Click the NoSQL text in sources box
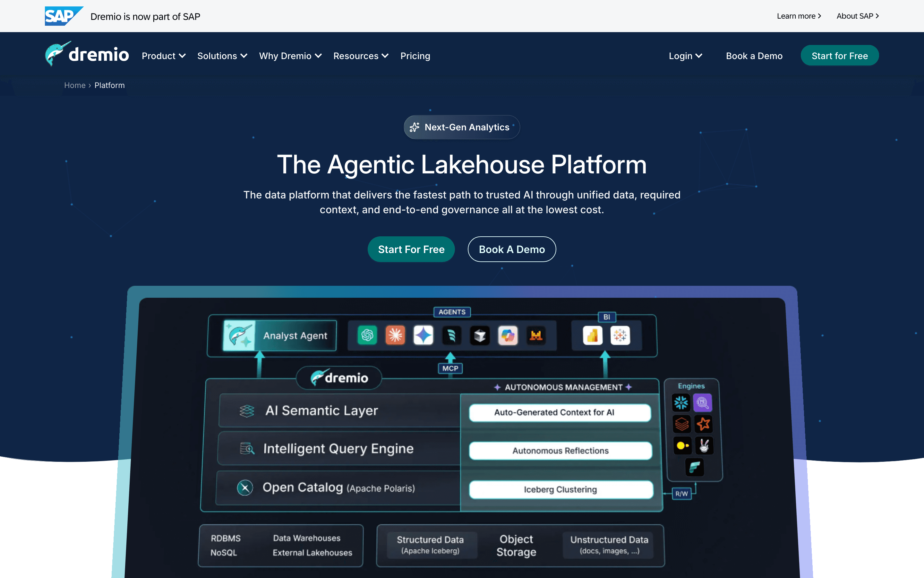 point(224,553)
